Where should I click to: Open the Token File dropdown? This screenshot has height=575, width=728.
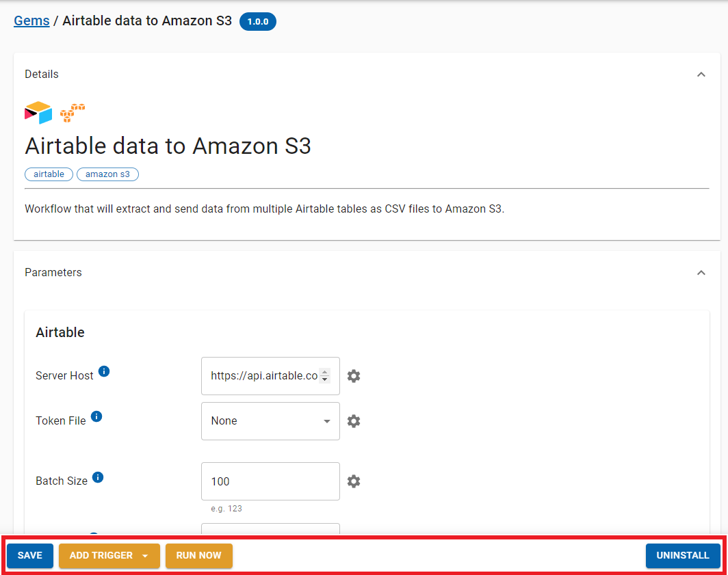tap(270, 421)
